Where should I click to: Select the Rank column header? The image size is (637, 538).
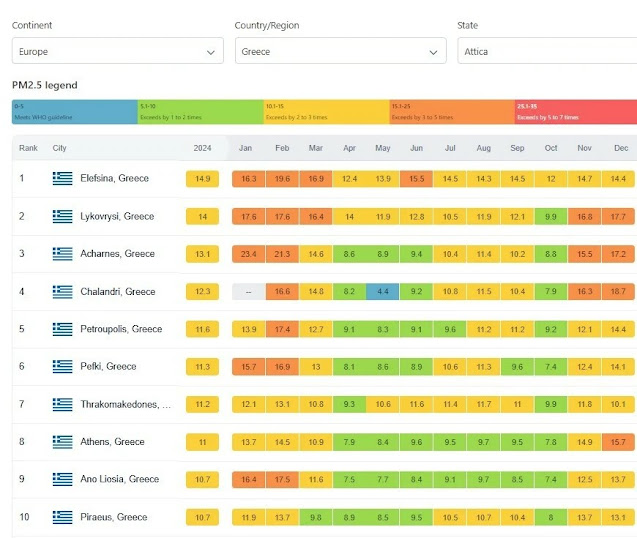[28, 148]
